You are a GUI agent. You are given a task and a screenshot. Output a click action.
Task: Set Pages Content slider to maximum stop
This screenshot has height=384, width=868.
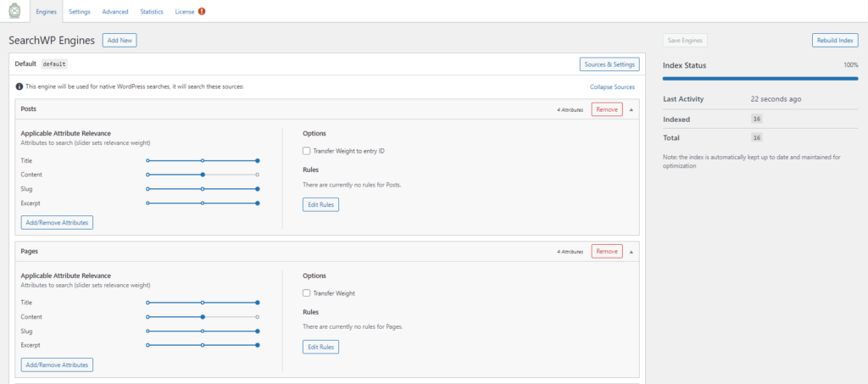tap(258, 317)
